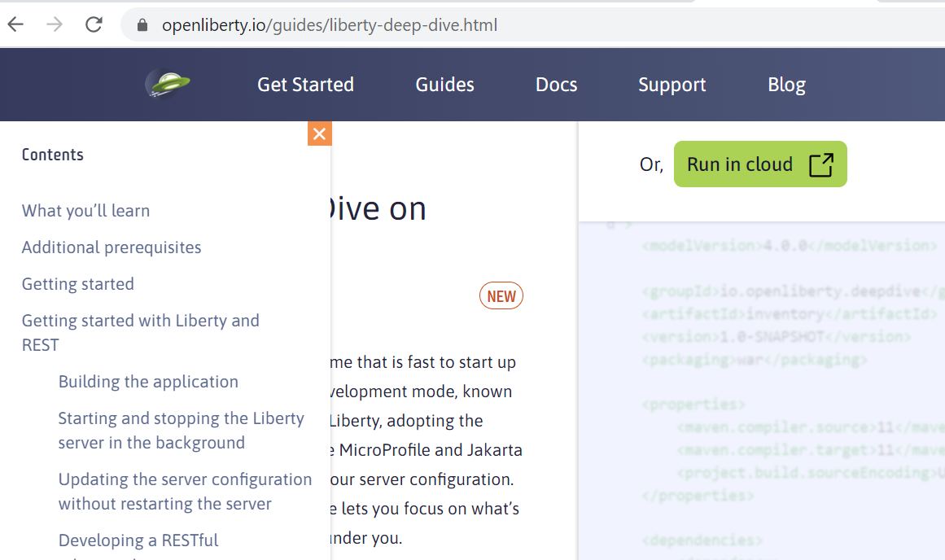Open the Blog nav item
This screenshot has width=945, height=560.
tap(786, 85)
